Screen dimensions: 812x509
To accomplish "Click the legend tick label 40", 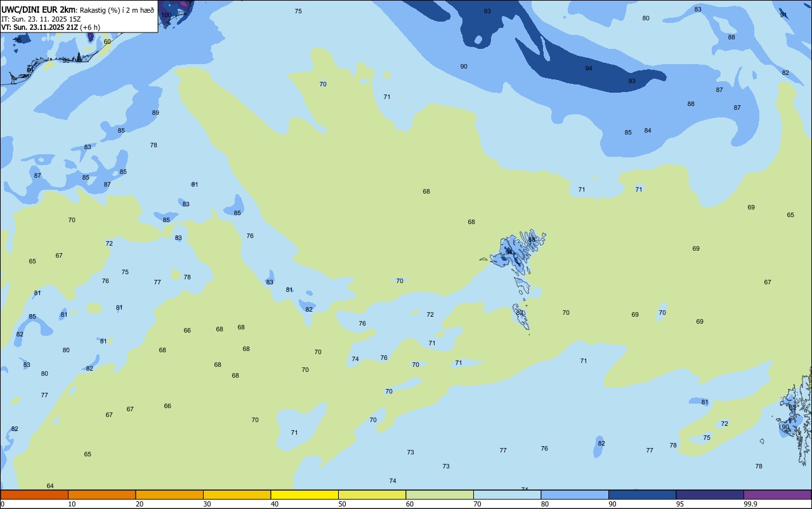I will tap(275, 504).
